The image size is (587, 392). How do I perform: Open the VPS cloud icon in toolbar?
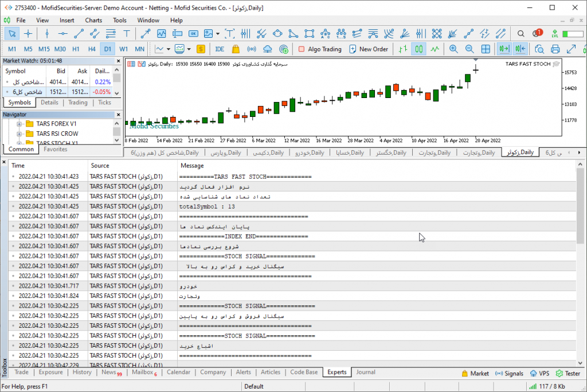[268, 49]
